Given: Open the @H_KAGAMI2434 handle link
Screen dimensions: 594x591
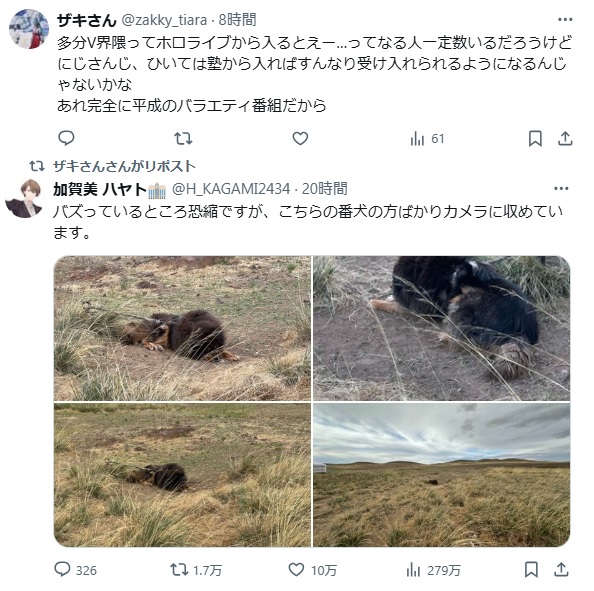Looking at the screenshot, I should (231, 189).
